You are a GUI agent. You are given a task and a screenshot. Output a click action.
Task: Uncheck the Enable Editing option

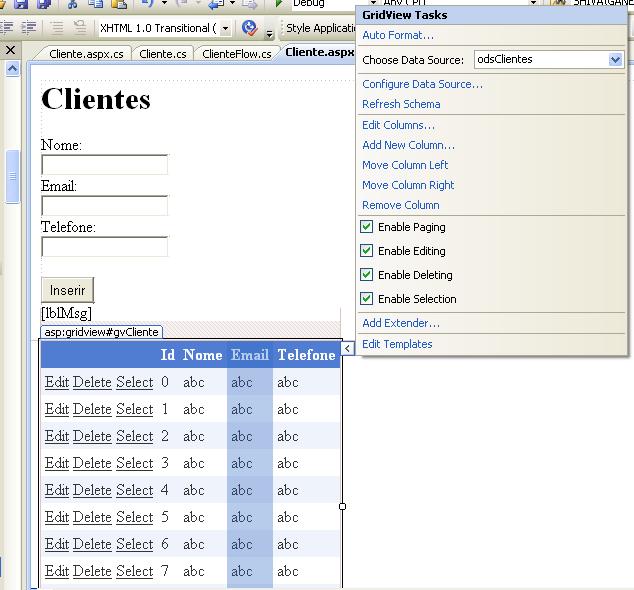(x=367, y=251)
